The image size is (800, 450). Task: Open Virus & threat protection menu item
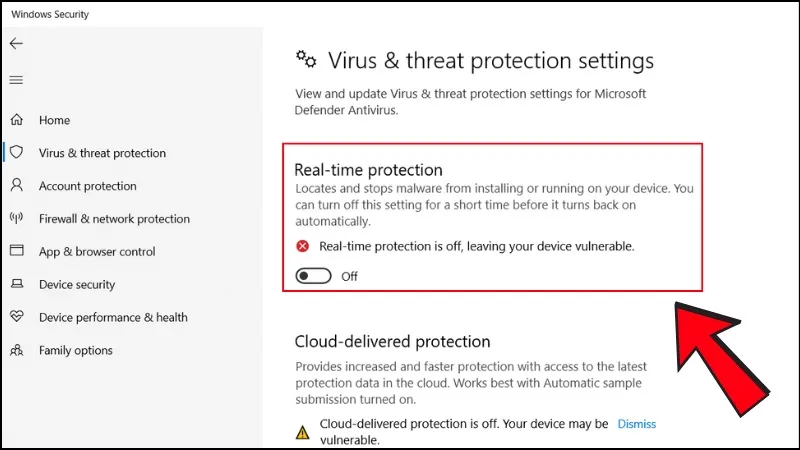click(102, 153)
